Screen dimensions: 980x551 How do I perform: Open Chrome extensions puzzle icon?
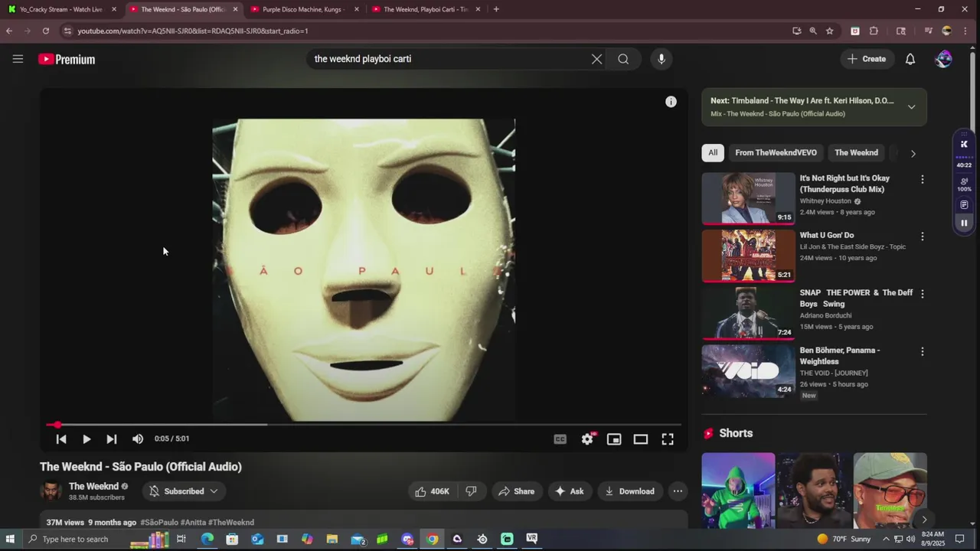click(874, 31)
